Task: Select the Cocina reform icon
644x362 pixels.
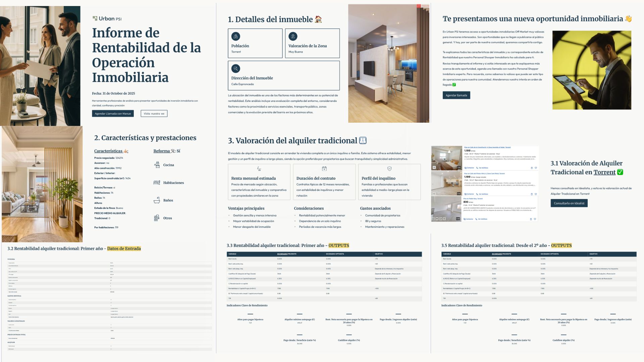Action: (x=157, y=165)
